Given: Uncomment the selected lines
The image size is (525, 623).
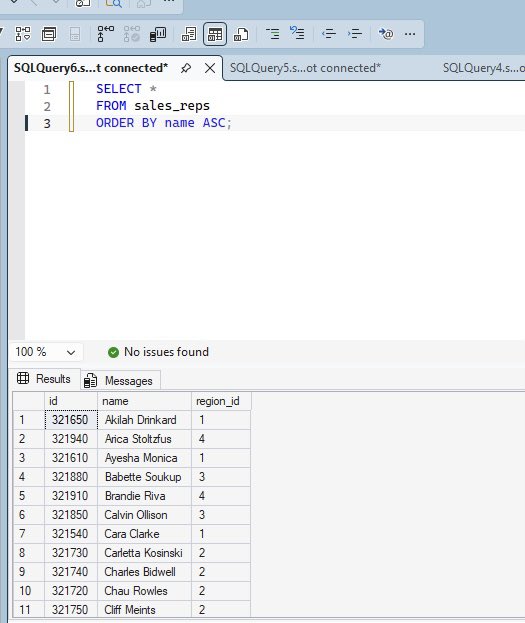Looking at the screenshot, I should [x=297, y=34].
